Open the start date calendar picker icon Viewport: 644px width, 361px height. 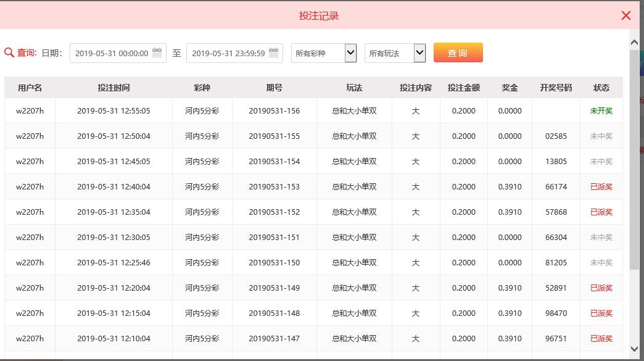coord(157,52)
